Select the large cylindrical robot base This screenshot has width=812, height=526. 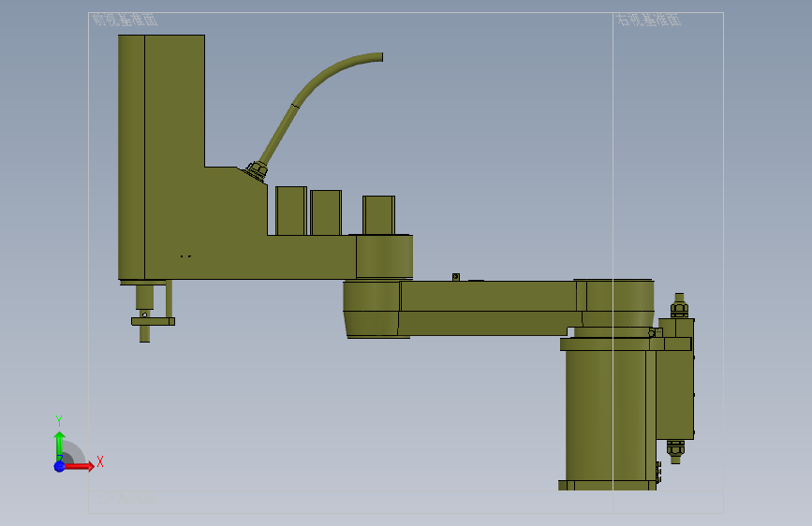(x=607, y=416)
